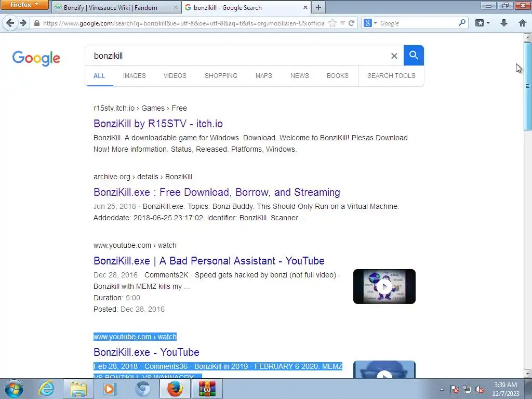
Task: Click the bonzikill search query field
Action: coord(237,56)
